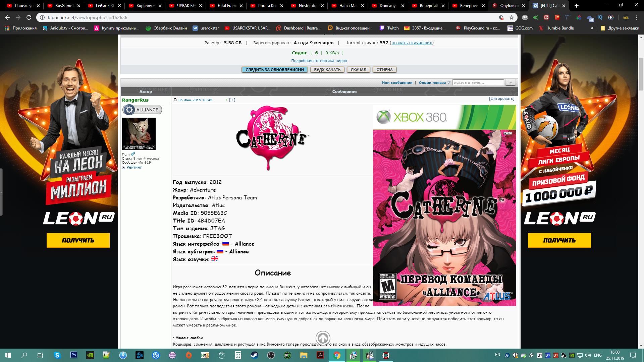This screenshot has width=644, height=362.
Task: Open the Humble Bundle bookmark
Action: tap(556, 28)
